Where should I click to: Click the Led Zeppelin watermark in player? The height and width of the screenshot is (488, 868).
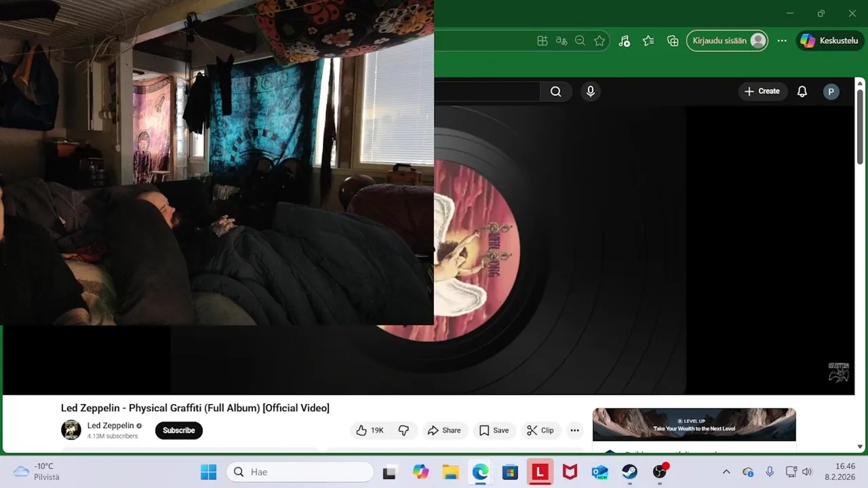839,372
